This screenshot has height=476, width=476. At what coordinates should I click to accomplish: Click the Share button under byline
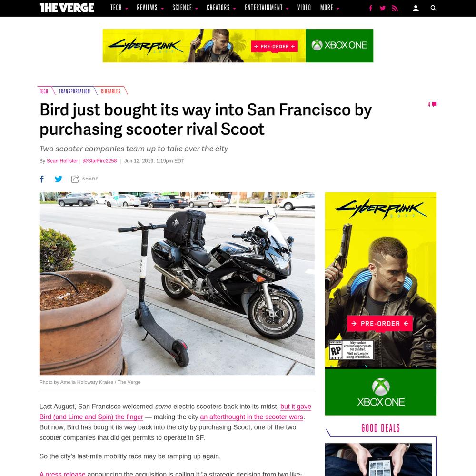coord(85,179)
